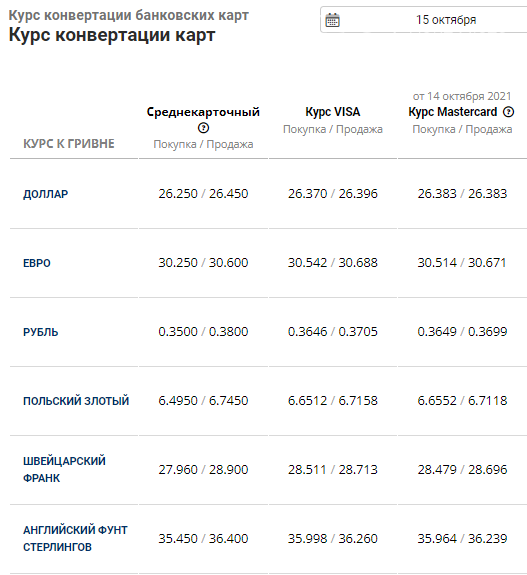Click the ruble average rate 0.3500 / 0.3800
This screenshot has height=575, width=527.
[x=203, y=332]
